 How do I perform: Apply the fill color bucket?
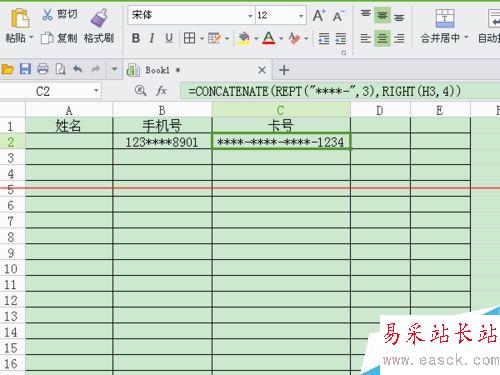coord(244,38)
